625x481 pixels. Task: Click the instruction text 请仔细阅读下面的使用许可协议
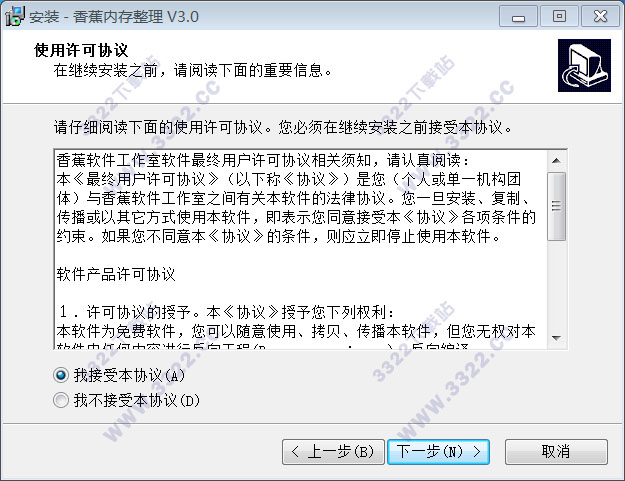point(158,128)
